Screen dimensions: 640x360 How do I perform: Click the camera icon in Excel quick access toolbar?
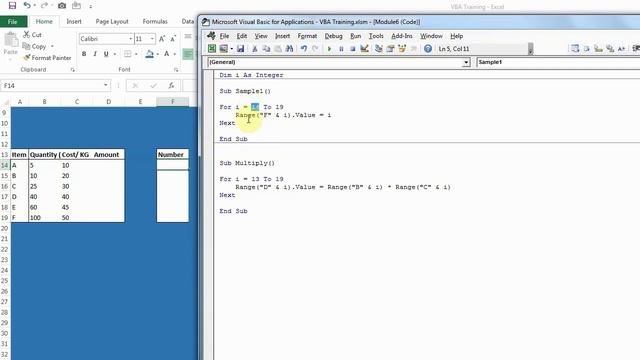(62, 5)
